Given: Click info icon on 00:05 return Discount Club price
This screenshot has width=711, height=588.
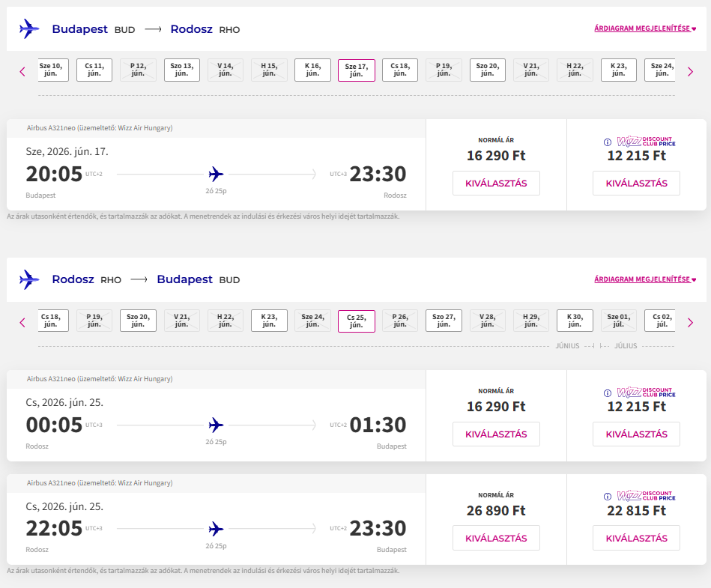Looking at the screenshot, I should pyautogui.click(x=607, y=392).
